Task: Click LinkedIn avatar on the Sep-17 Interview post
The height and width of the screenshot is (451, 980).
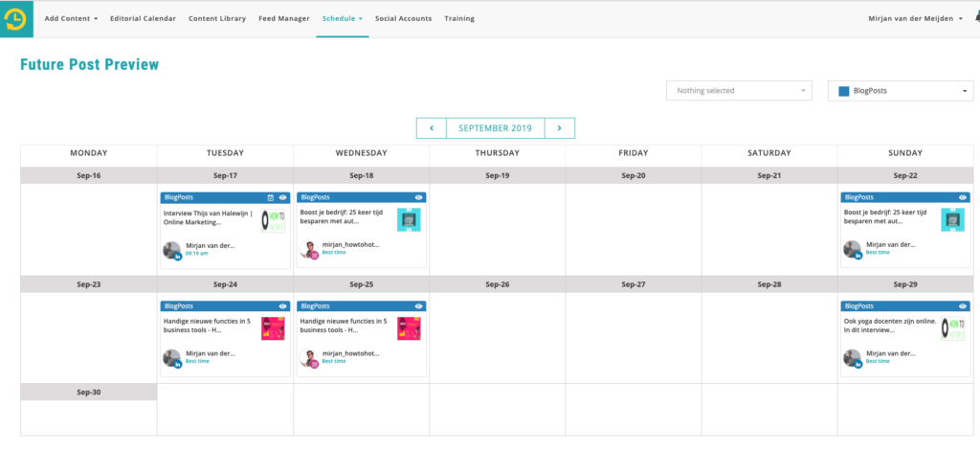Action: (172, 250)
